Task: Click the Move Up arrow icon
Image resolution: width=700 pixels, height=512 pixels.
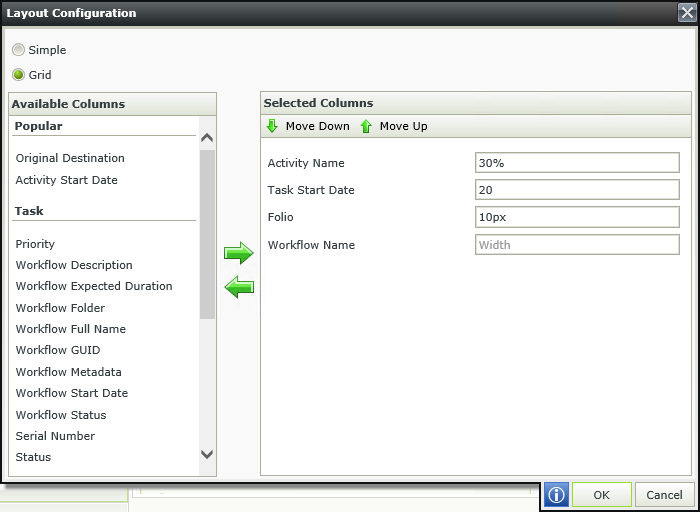Action: 366,126
